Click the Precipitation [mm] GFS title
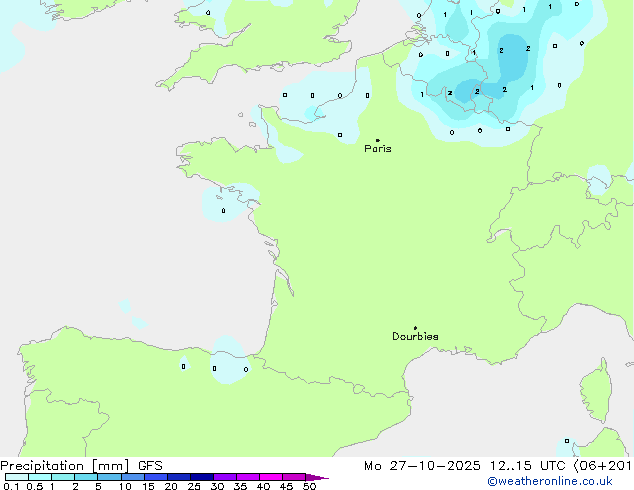Image resolution: width=634 pixels, height=490 pixels. pyautogui.click(x=81, y=466)
